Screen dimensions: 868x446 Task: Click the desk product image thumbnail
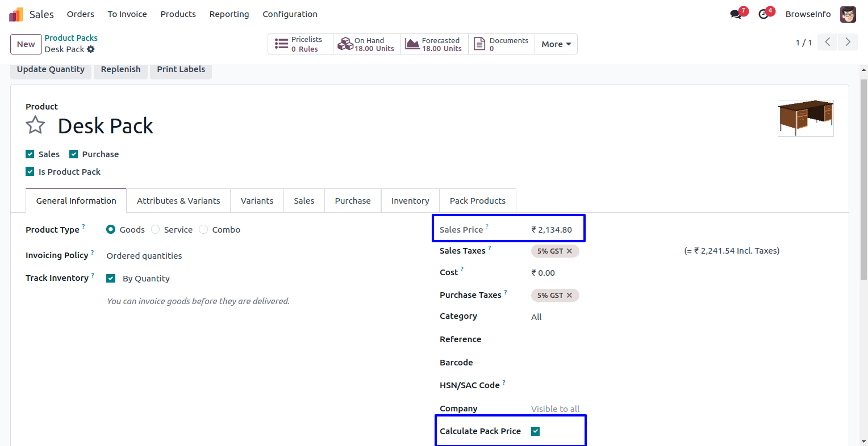(805, 118)
